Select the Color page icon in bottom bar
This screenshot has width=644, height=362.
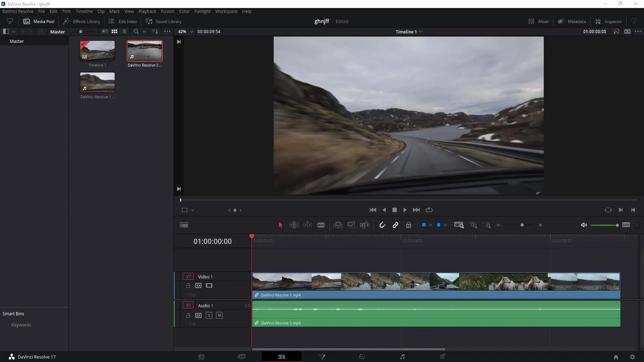pyautogui.click(x=362, y=357)
